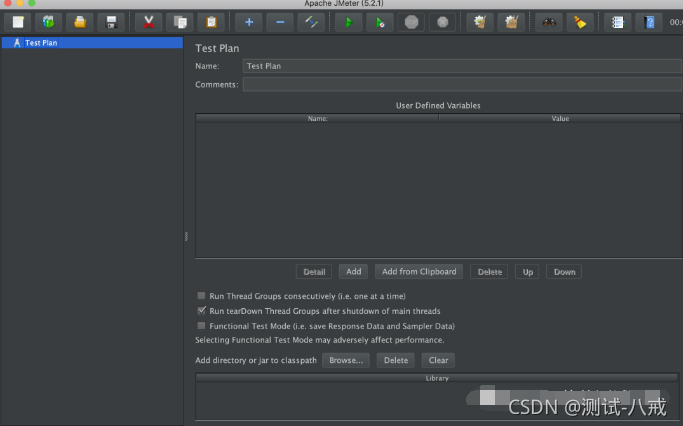Click the Toggle enable/disable icon
The width and height of the screenshot is (683, 426).
(x=311, y=22)
